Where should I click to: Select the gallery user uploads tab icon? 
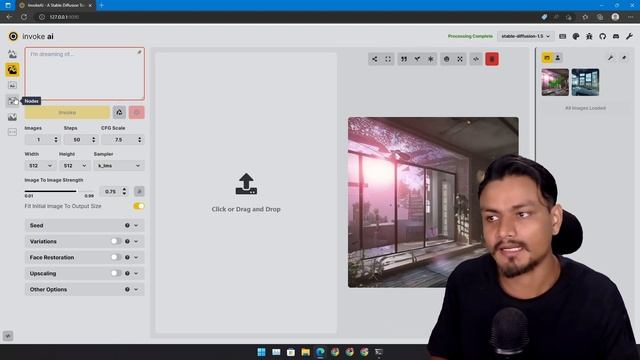tap(558, 58)
